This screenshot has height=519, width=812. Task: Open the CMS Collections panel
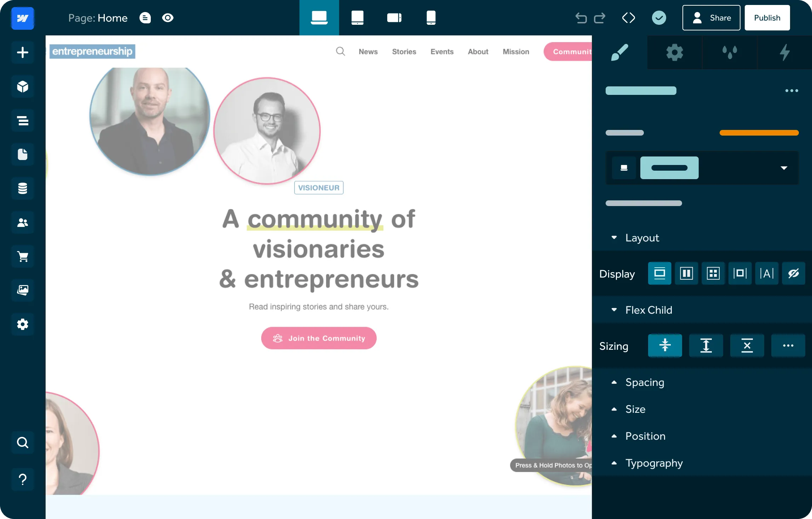[23, 188]
